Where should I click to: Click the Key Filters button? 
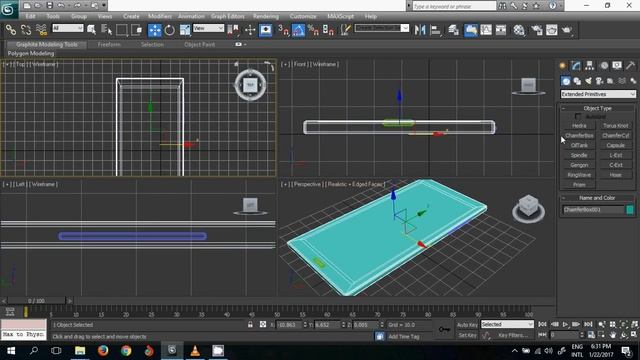click(x=513, y=335)
